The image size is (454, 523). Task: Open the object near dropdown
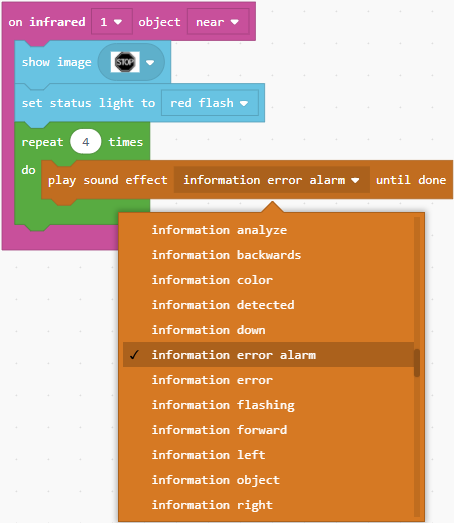tap(218, 22)
